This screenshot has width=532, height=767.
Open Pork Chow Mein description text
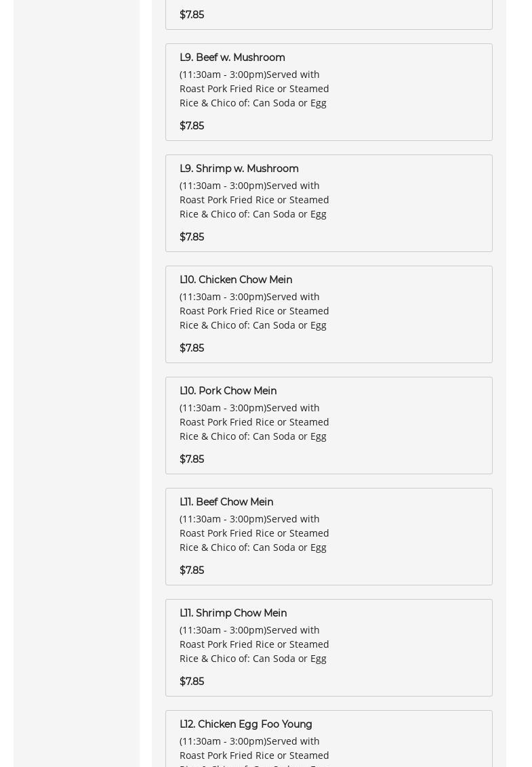[254, 421]
